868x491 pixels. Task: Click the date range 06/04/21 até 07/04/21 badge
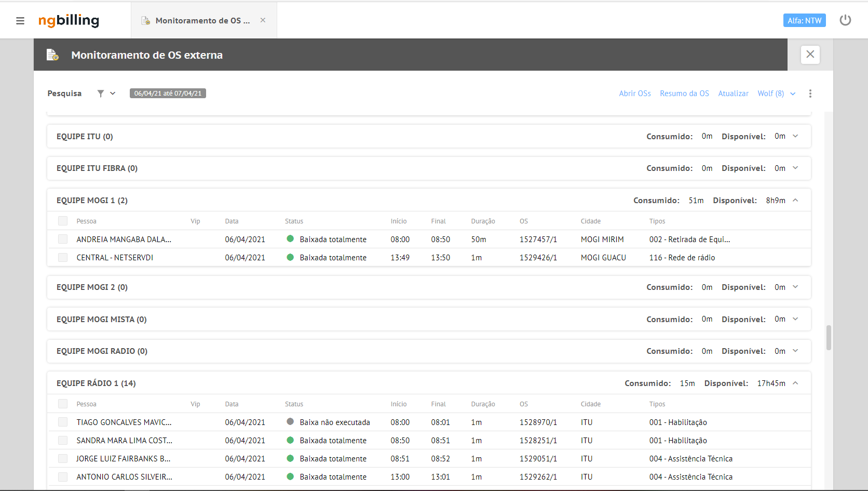coord(168,94)
